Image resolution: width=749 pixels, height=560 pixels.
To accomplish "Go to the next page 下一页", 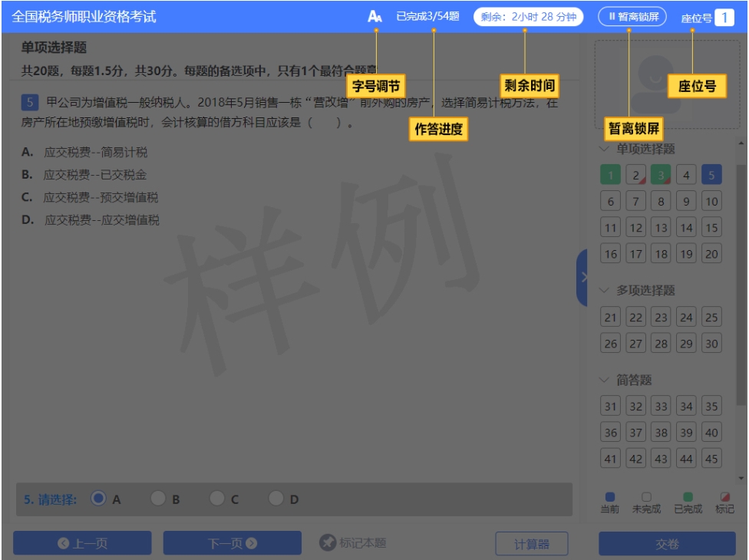I will click(232, 543).
